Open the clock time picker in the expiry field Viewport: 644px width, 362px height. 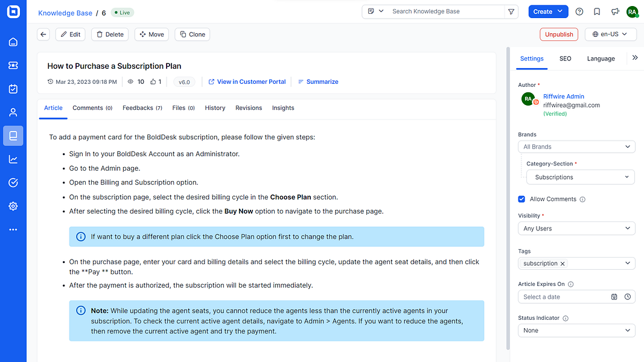click(x=628, y=297)
